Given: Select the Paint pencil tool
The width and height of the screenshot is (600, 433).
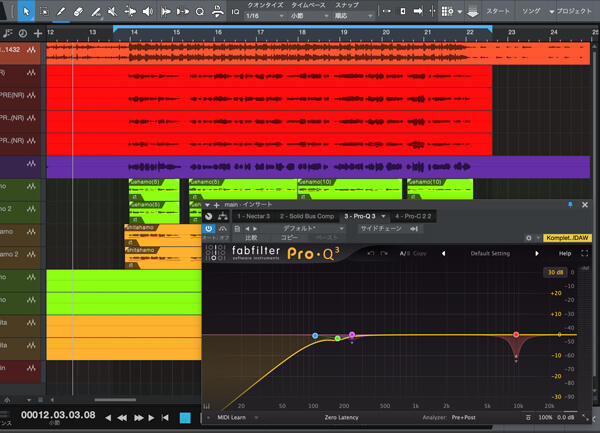Looking at the screenshot, I should click(61, 11).
